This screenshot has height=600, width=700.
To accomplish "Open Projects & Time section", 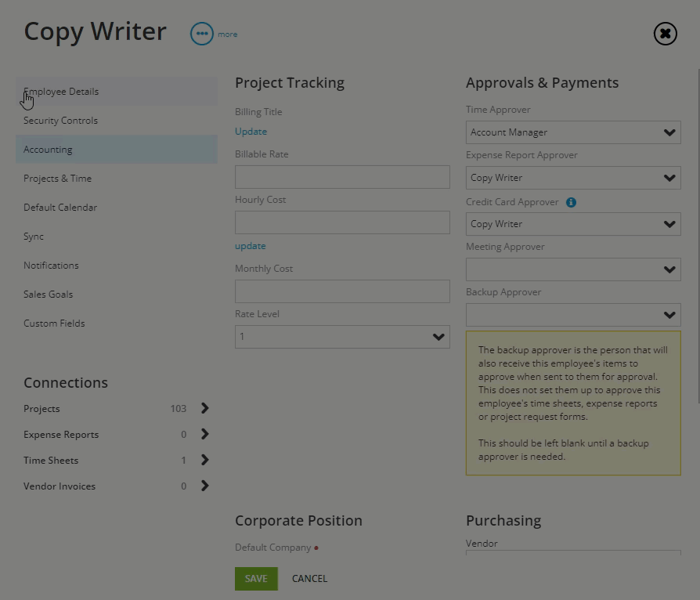I will coord(117,179).
